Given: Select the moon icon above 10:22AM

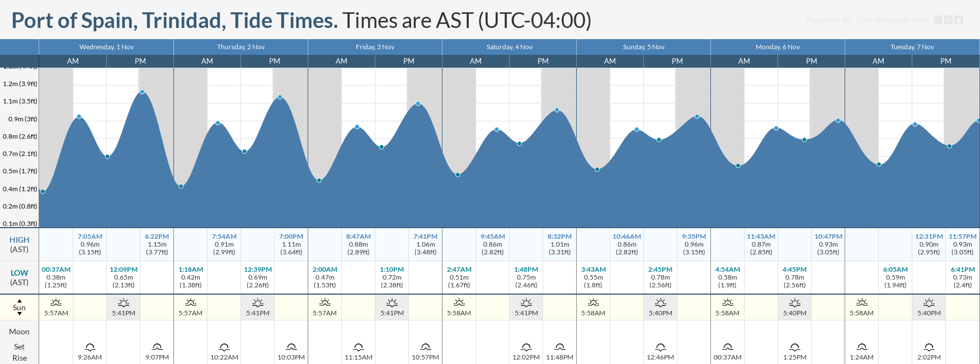Looking at the screenshot, I should [x=224, y=347].
